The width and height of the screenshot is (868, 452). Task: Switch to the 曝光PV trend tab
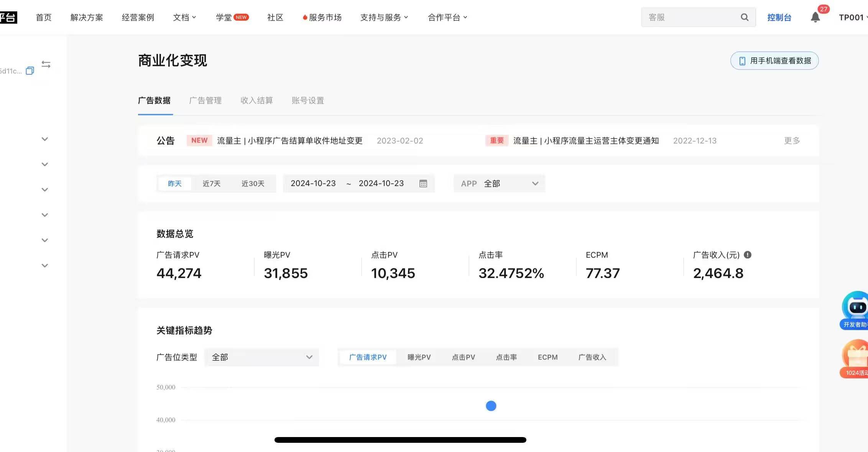pyautogui.click(x=419, y=357)
